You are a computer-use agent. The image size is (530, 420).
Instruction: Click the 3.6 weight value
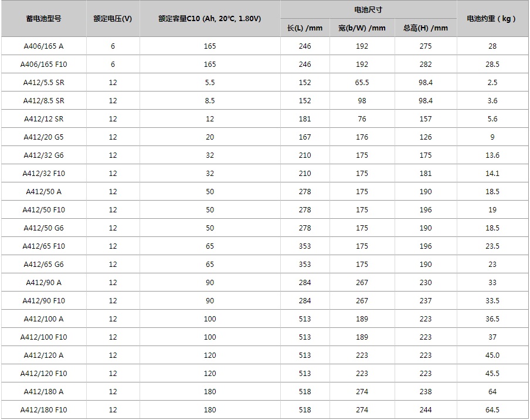tap(492, 101)
